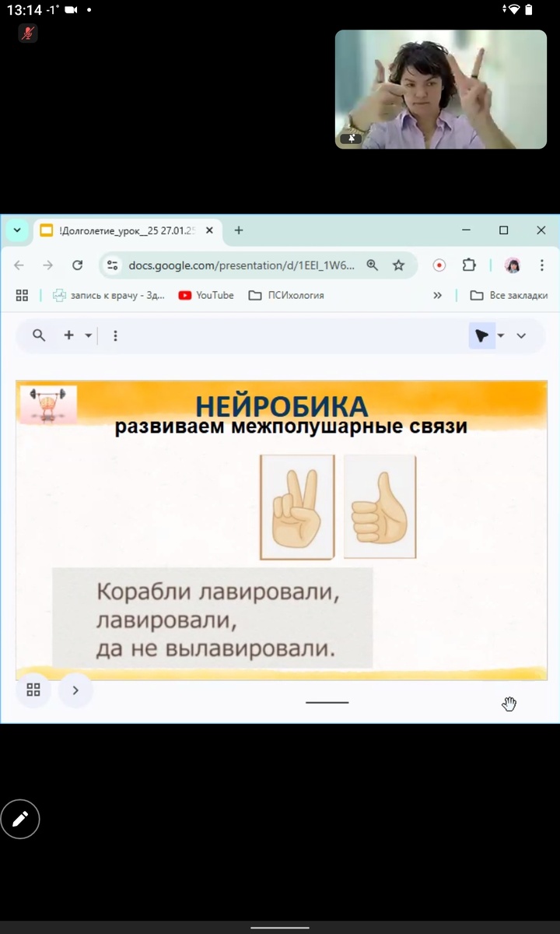Open the dropdown arrow beside plus

click(88, 335)
